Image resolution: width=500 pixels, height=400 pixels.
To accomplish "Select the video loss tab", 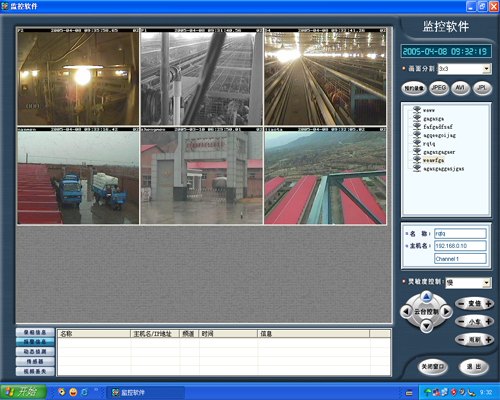I will [x=35, y=371].
